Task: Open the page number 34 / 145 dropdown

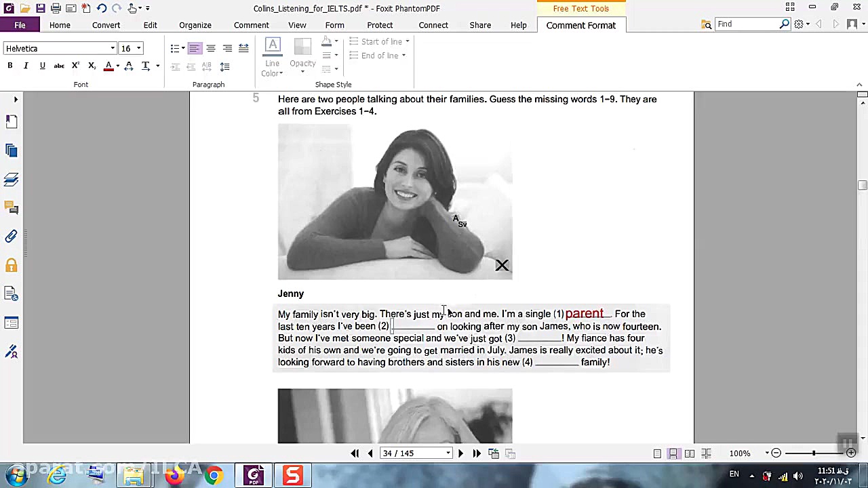Action: coord(448,453)
